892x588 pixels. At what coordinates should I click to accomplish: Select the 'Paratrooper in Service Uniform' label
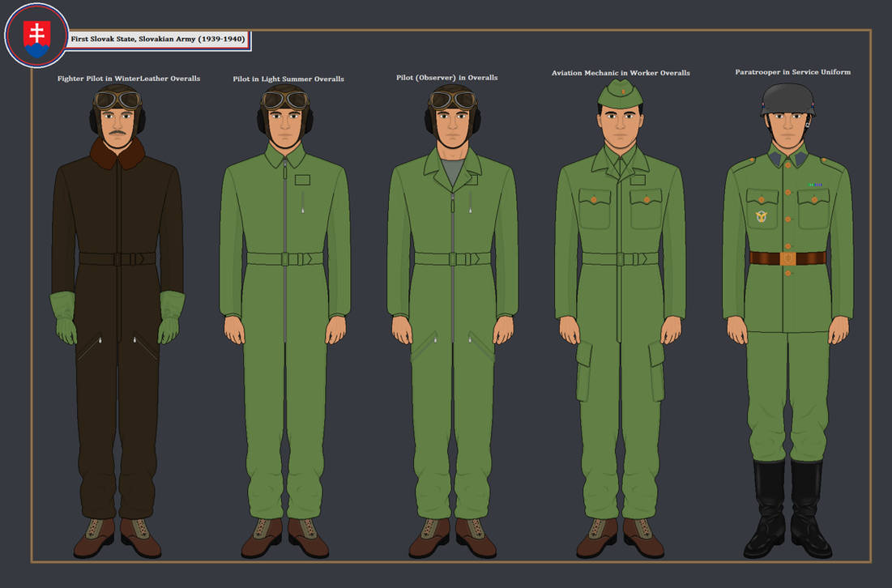(x=792, y=71)
